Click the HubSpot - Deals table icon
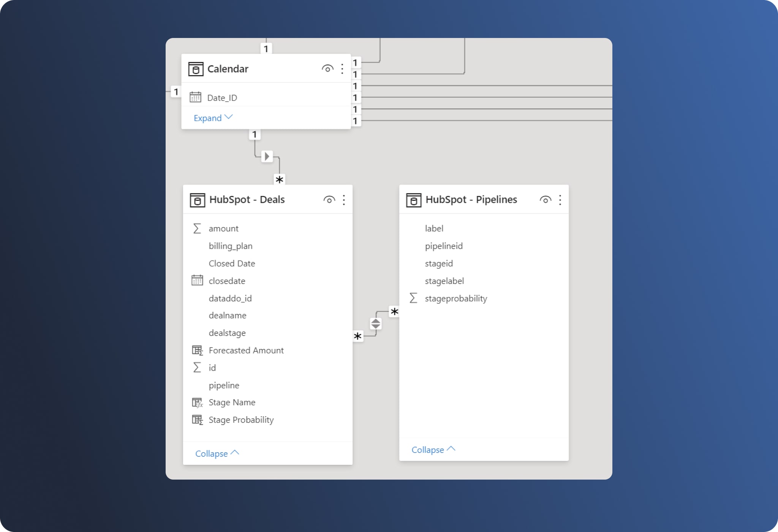Image resolution: width=778 pixels, height=532 pixels. [196, 199]
